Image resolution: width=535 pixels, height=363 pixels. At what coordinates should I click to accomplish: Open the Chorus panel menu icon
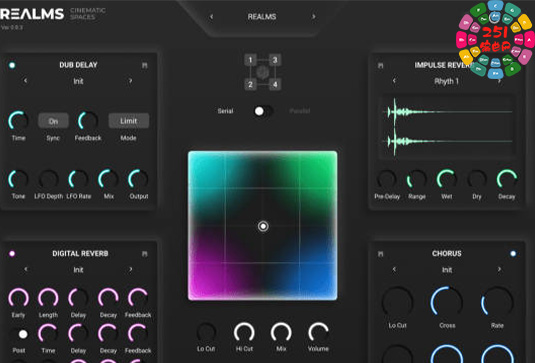click(380, 254)
